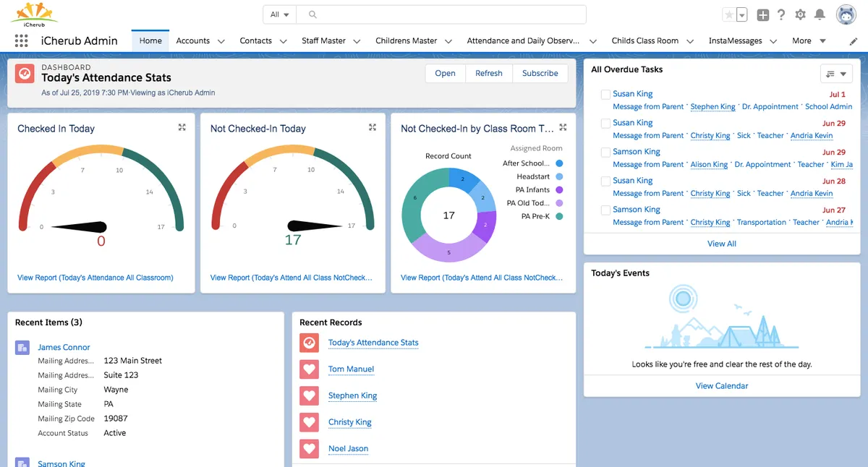868x467 pixels.
Task: Open Tom Manuel recent record
Action: (x=351, y=369)
